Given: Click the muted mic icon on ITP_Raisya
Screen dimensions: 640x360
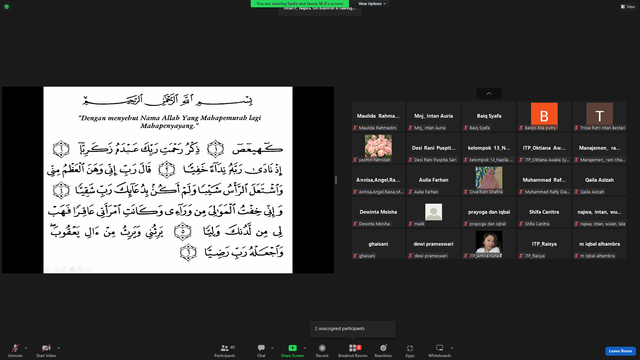Looking at the screenshot, I should click(521, 256).
